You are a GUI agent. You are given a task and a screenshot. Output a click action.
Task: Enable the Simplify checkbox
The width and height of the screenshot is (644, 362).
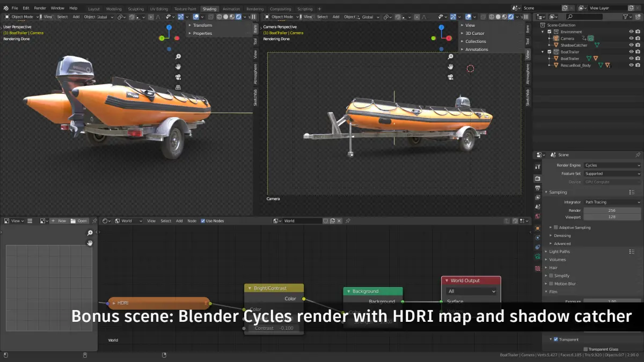(551, 276)
